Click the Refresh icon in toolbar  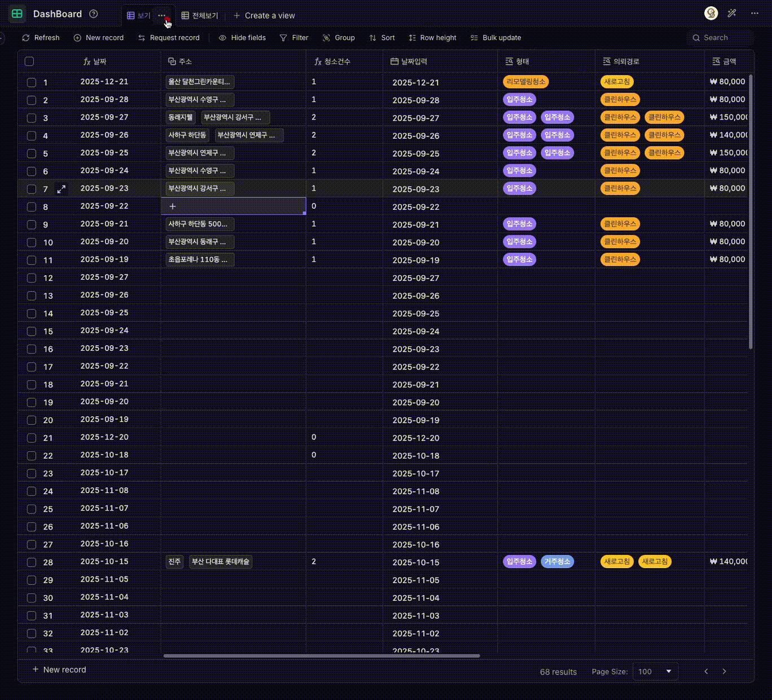(26, 38)
